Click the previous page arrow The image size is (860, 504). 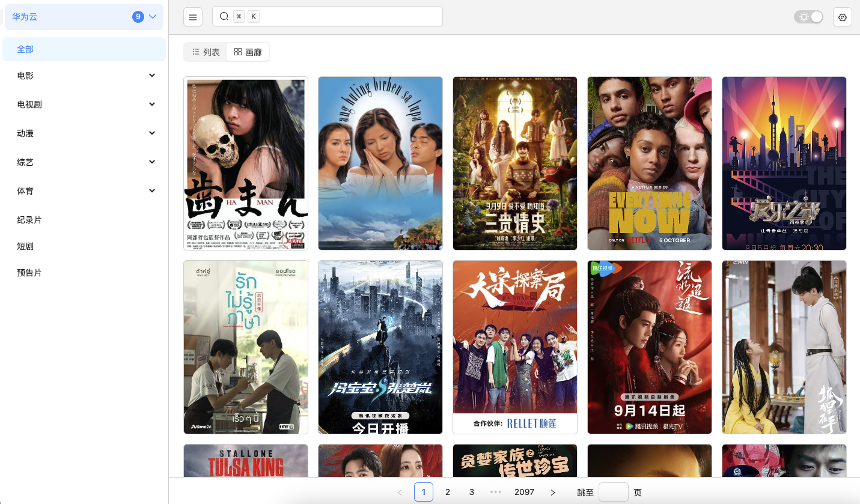[400, 492]
